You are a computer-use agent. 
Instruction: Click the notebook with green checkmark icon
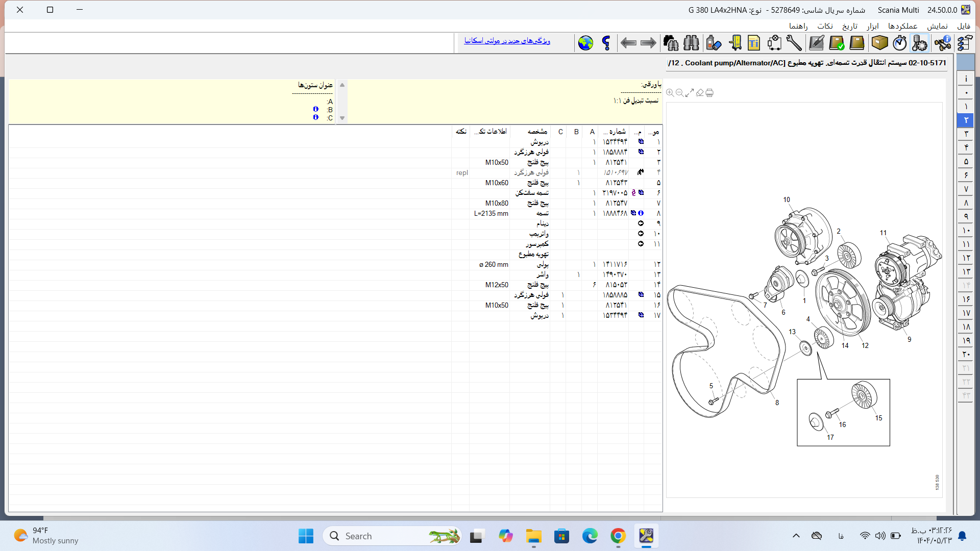tap(837, 43)
